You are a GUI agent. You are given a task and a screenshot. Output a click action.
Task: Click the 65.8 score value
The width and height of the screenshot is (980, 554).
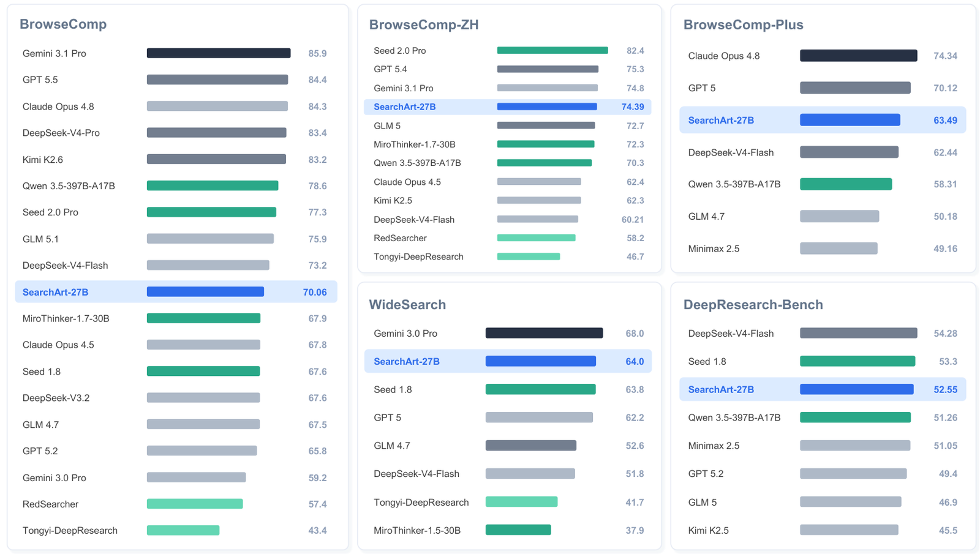tap(317, 451)
